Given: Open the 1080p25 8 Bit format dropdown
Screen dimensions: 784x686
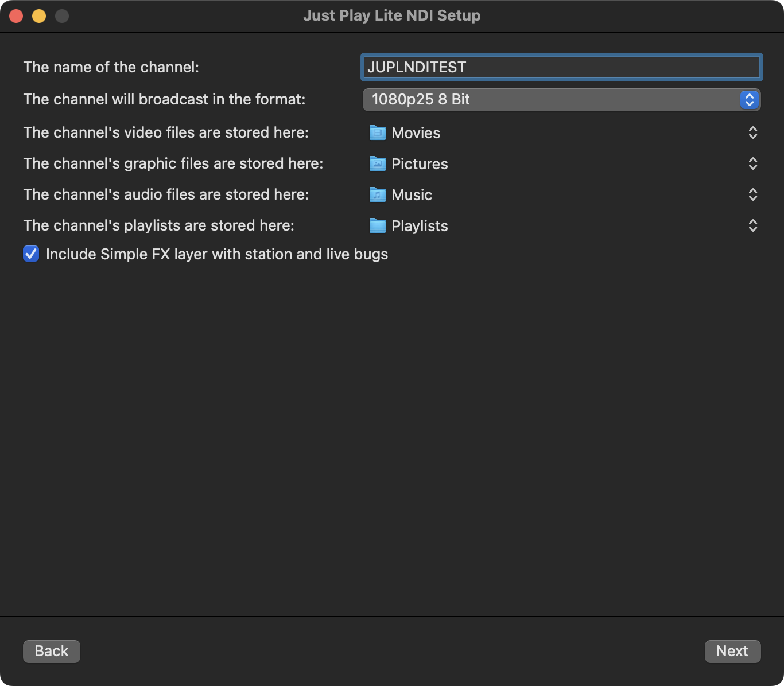Looking at the screenshot, I should point(561,99).
